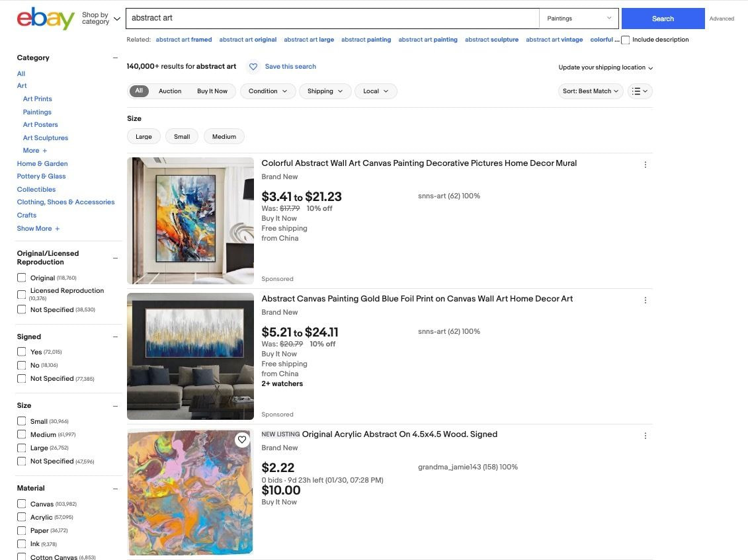Add wood acrylic listing to watchlist
This screenshot has width=748, height=560.
(242, 440)
